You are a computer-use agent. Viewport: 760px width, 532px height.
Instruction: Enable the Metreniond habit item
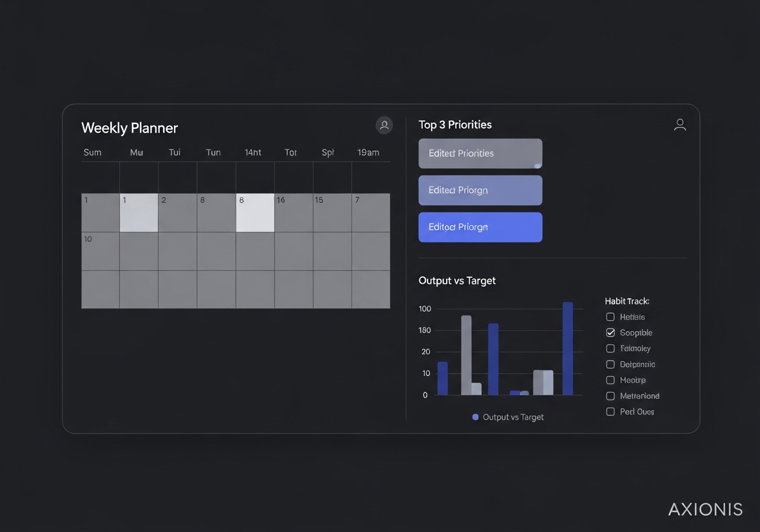pos(610,396)
